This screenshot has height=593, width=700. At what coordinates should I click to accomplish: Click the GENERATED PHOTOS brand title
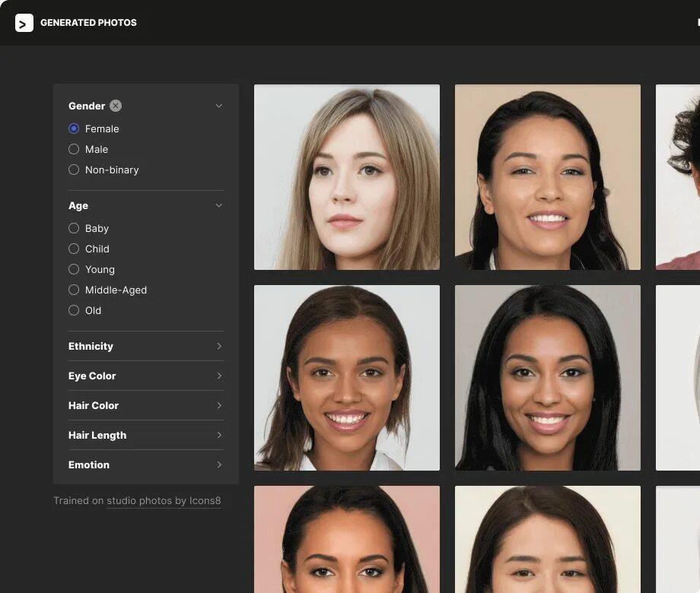88,23
